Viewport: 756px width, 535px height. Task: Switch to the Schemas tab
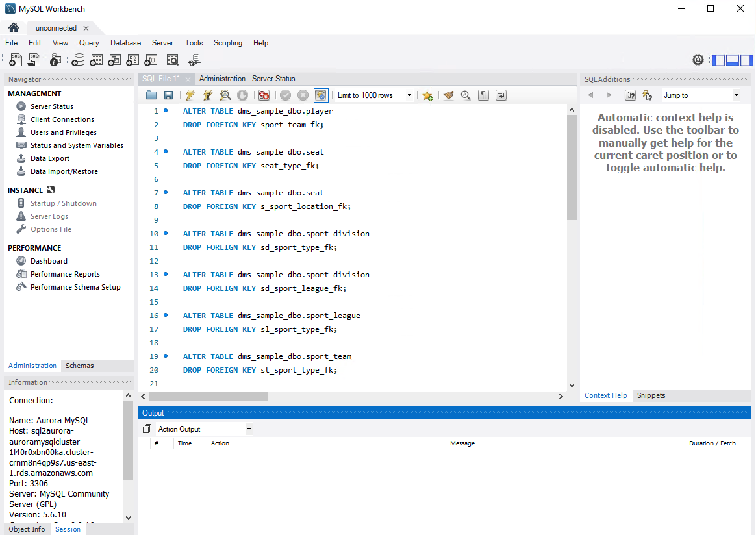point(79,366)
